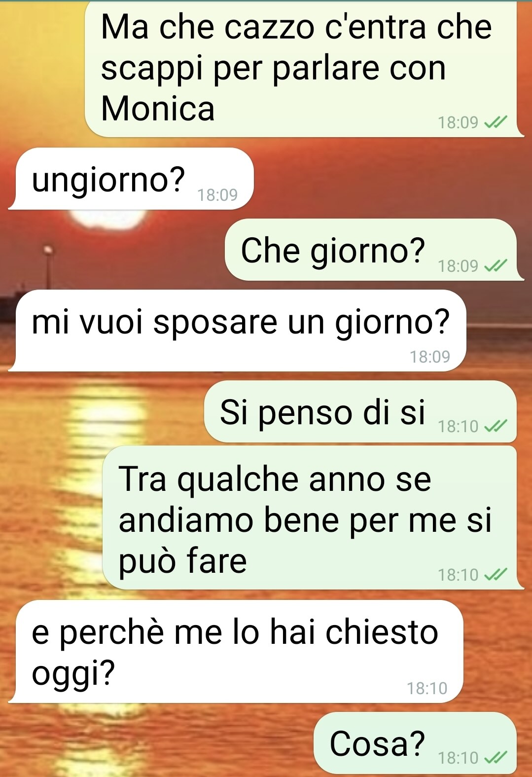The width and height of the screenshot is (532, 777).
Task: Tap 18:10 timestamp beside 'Si penso di si'
Action: 458,426
